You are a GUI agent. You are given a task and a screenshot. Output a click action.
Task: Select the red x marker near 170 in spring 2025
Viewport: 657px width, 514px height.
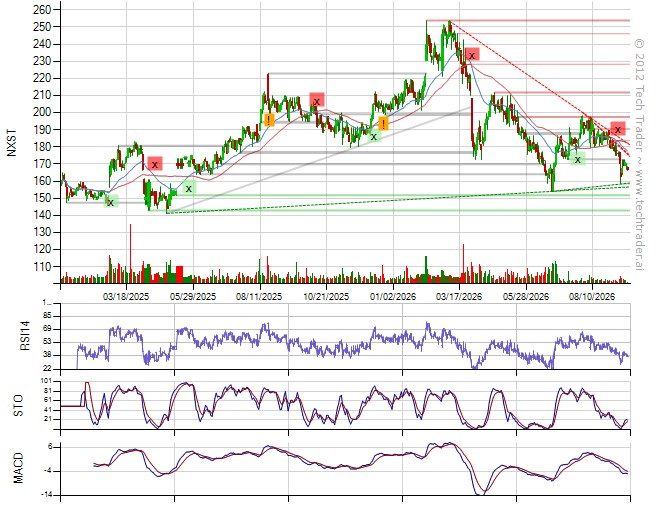pos(155,164)
